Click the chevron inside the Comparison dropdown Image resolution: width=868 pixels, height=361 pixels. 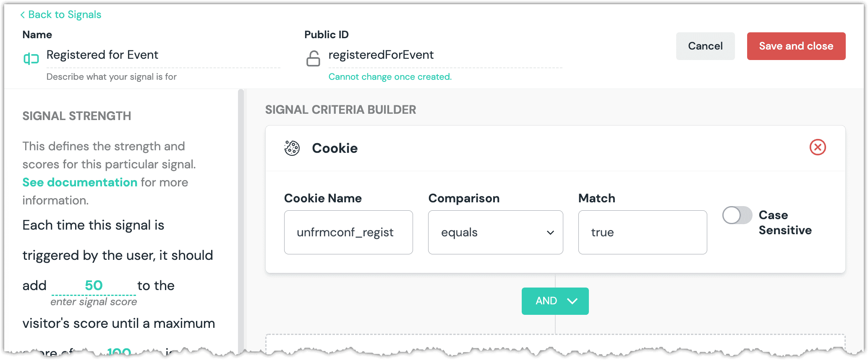[x=550, y=233]
